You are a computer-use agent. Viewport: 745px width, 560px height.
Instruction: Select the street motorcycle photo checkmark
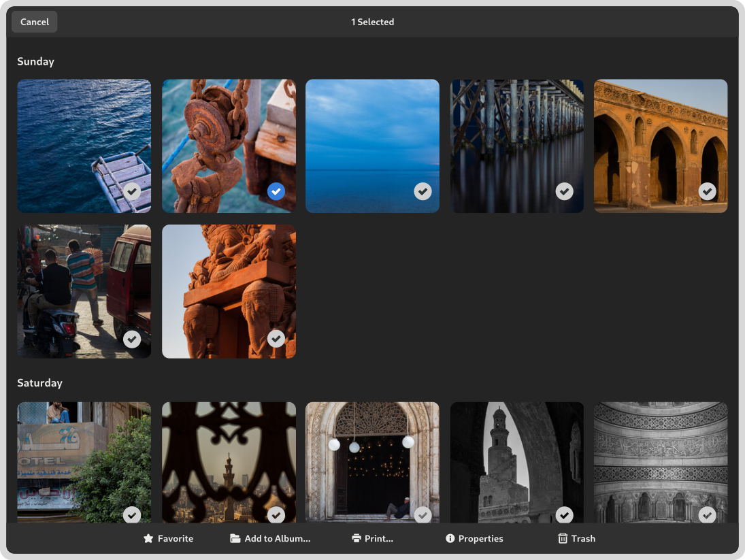click(x=132, y=338)
